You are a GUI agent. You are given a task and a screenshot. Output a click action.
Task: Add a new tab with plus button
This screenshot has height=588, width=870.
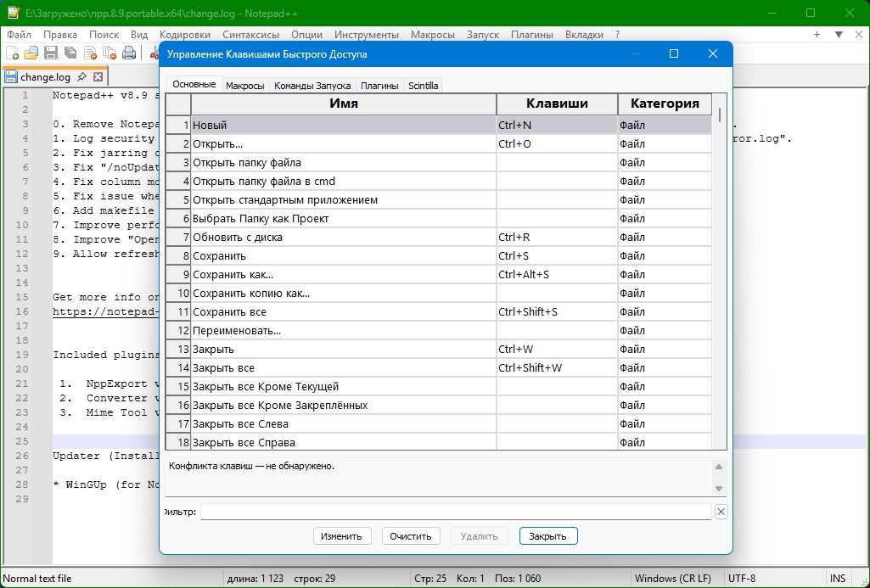coord(817,35)
